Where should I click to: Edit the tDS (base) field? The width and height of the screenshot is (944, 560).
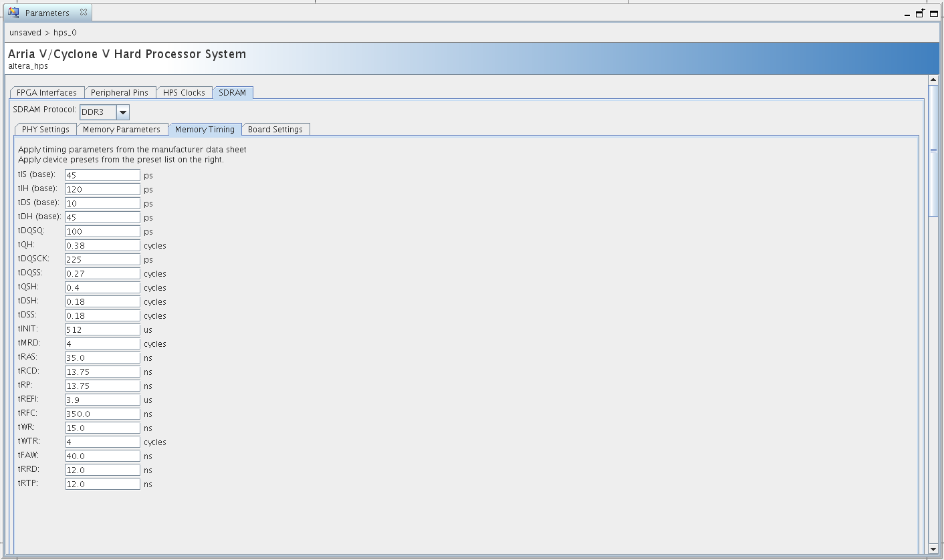[x=102, y=203]
